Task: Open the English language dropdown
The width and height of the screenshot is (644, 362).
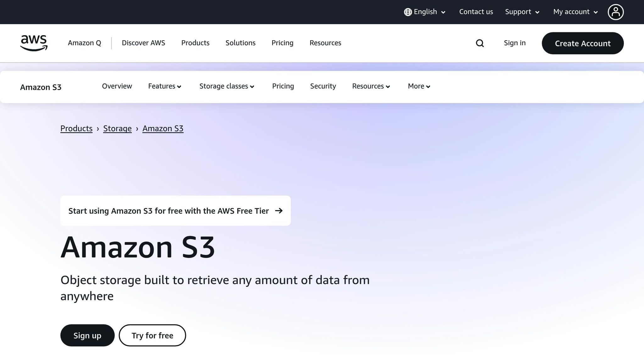Action: 425,12
